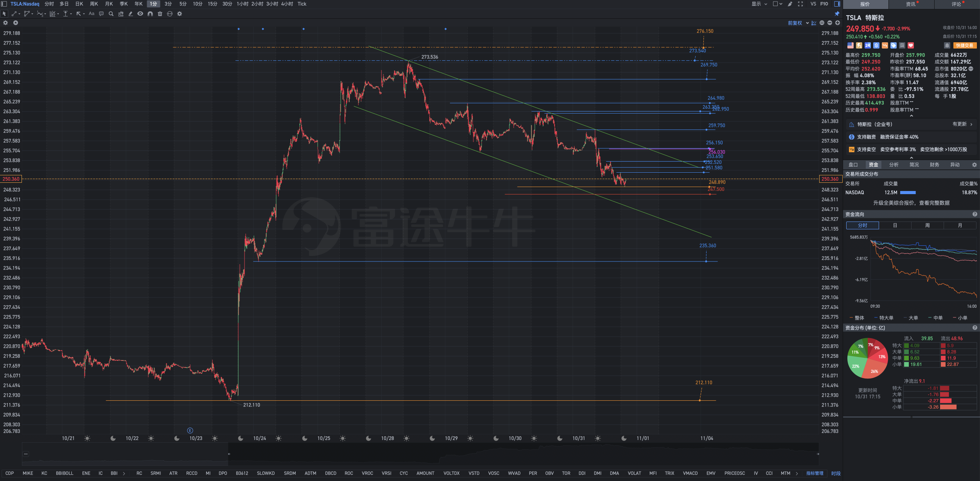
Task: Select the pen highlighter drawing tool
Action: [131, 14]
